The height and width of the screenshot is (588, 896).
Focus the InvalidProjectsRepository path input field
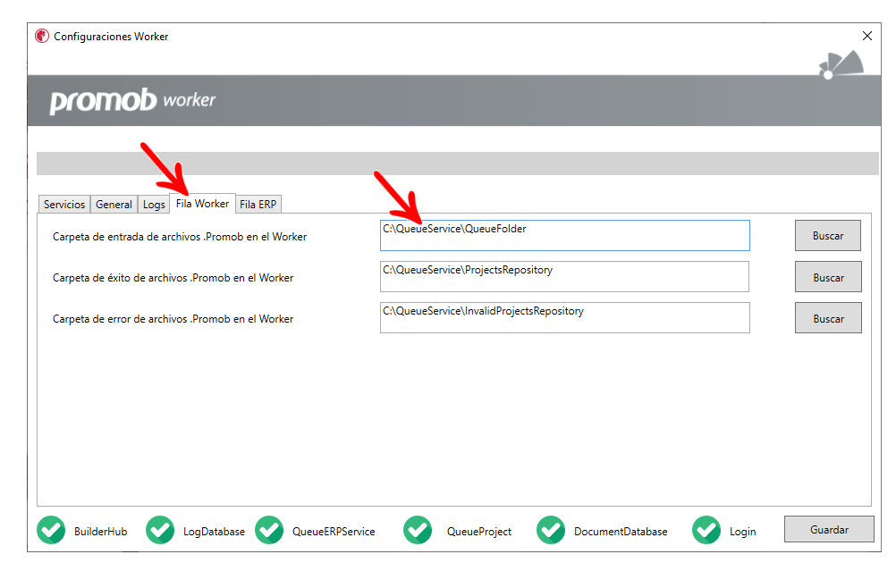tap(564, 317)
